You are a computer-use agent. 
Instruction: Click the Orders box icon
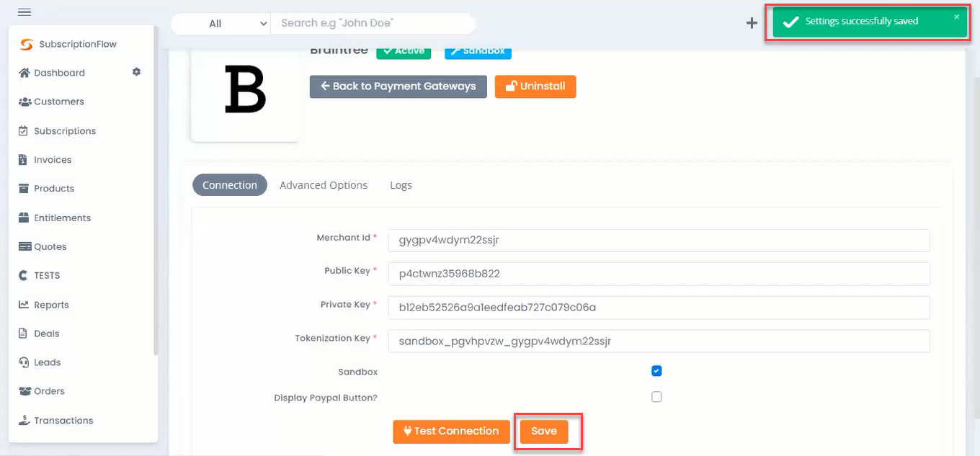click(x=24, y=391)
